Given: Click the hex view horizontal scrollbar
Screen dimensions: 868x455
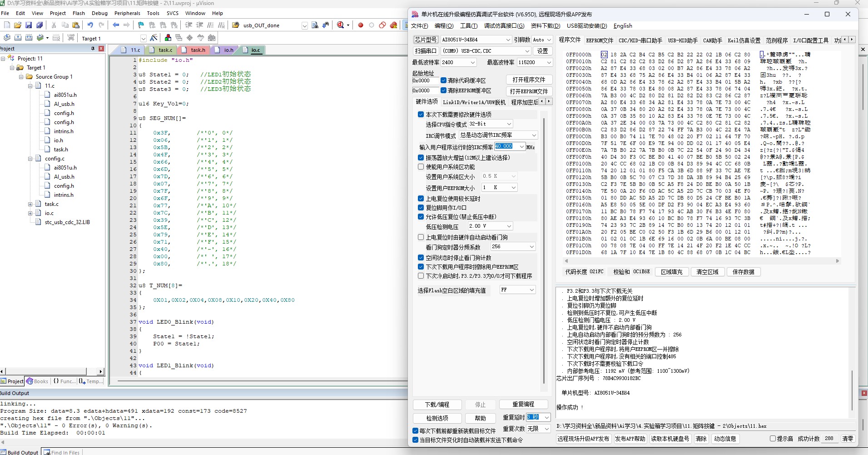Looking at the screenshot, I should [702, 261].
